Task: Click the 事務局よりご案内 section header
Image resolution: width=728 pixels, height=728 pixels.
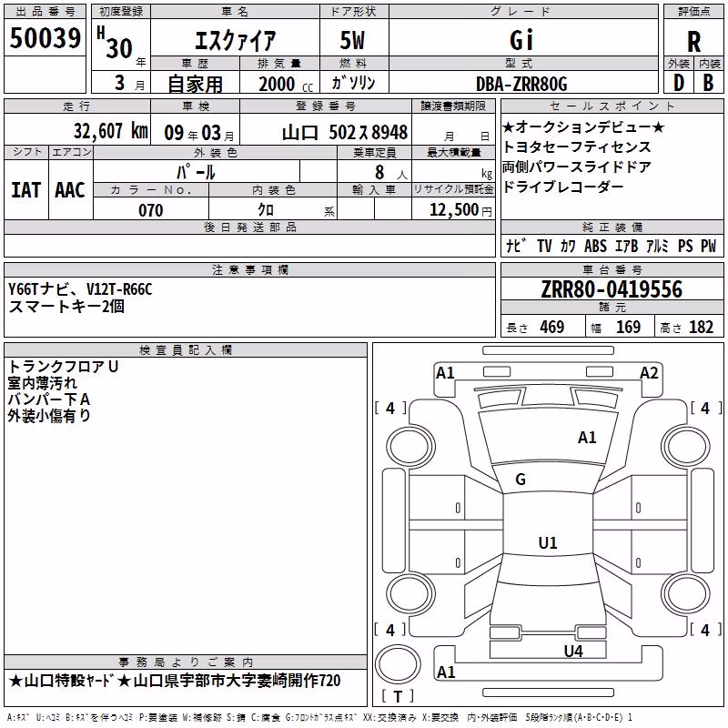Action: tap(186, 662)
